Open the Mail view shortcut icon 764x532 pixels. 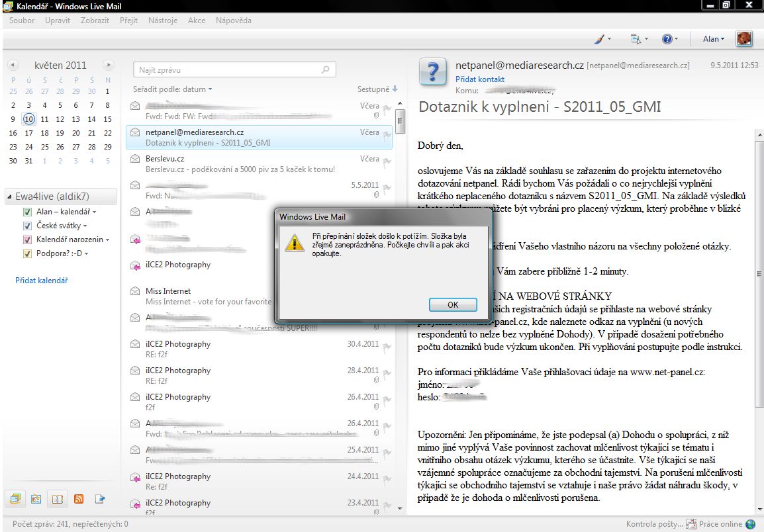point(15,498)
